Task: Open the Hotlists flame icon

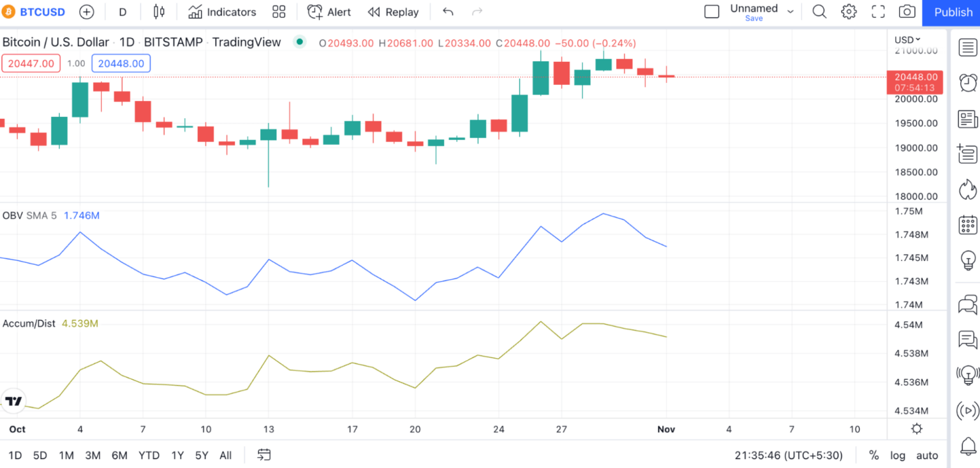Action: coord(968,189)
